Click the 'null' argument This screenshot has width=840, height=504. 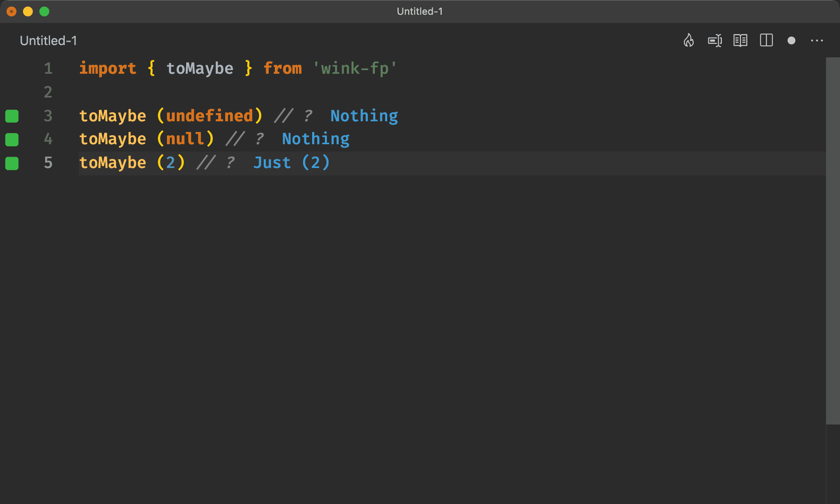pyautogui.click(x=185, y=139)
